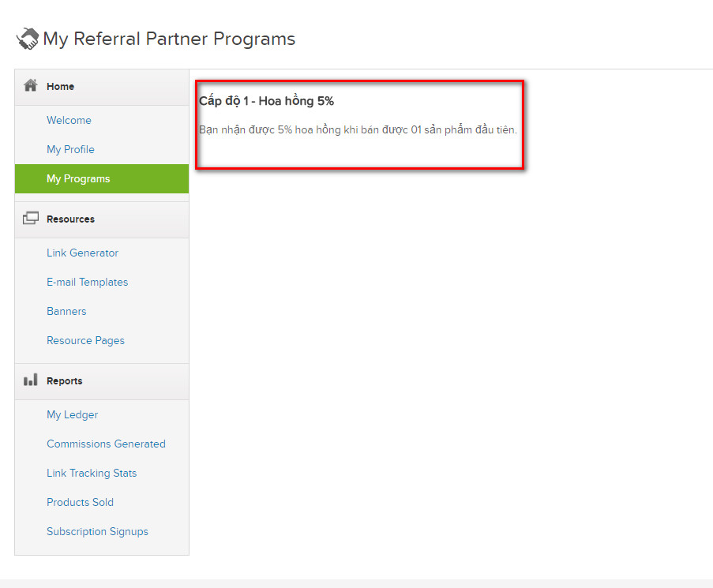The image size is (713, 588).
Task: Click the Reports bar chart icon
Action: point(31,380)
